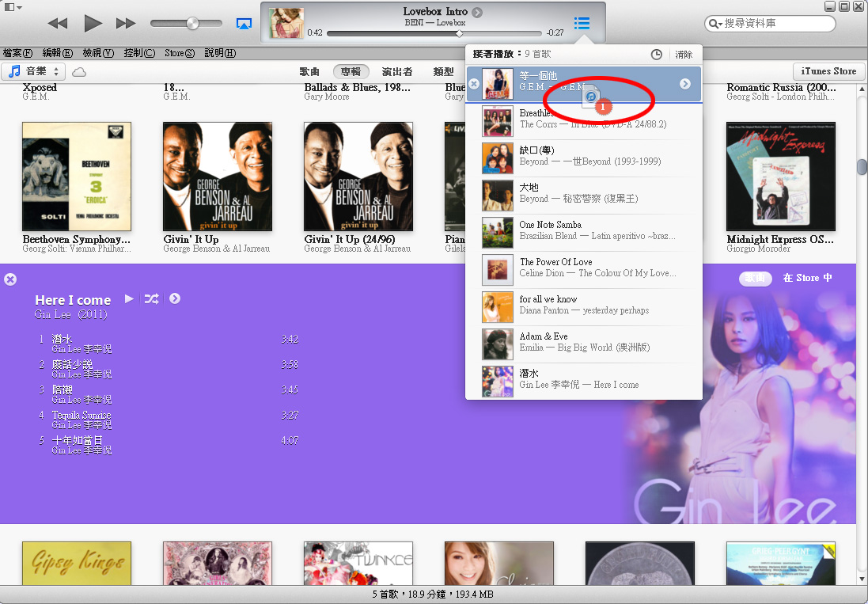This screenshot has height=604, width=868.
Task: Close the expanded Here I come album view
Action: (x=10, y=279)
